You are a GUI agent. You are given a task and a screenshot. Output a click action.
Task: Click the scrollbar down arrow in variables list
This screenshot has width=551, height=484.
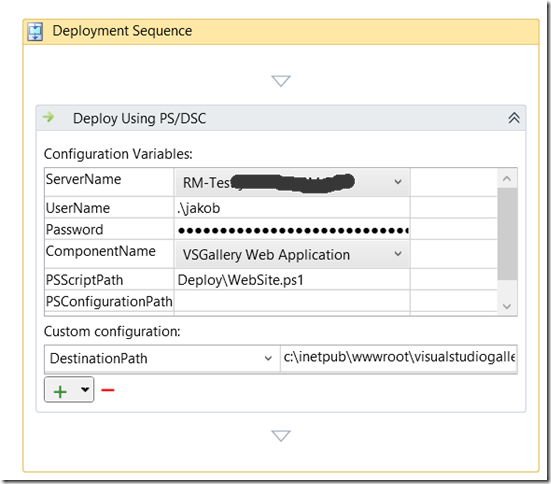(x=507, y=306)
